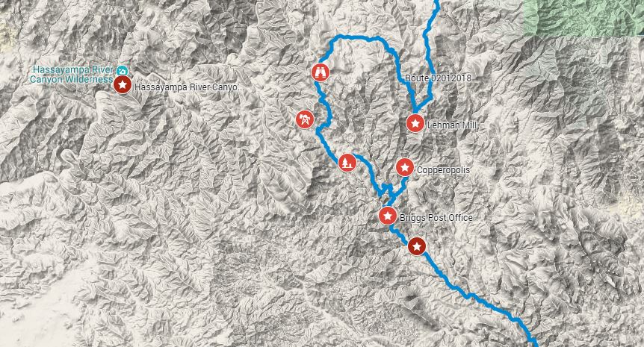Click the Copperopolis text label

(x=443, y=170)
